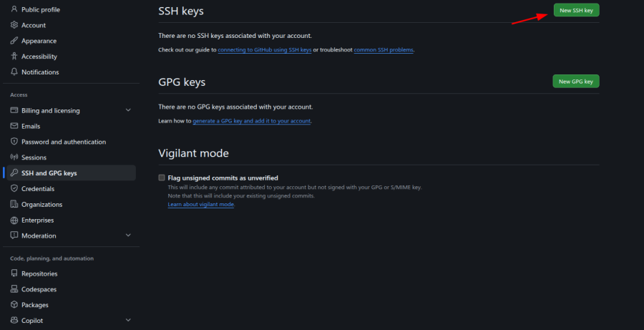Expand the Billing and licensing chevron

point(128,110)
